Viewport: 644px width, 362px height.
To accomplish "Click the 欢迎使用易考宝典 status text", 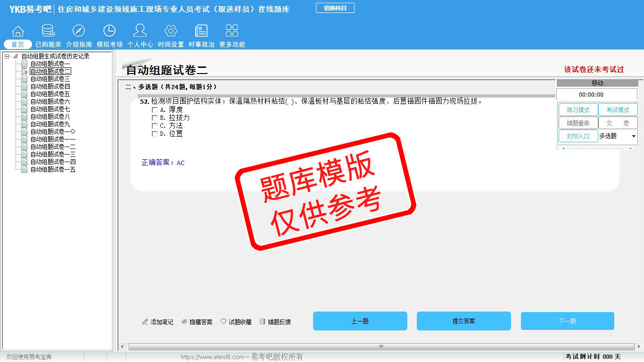I will (29, 357).
